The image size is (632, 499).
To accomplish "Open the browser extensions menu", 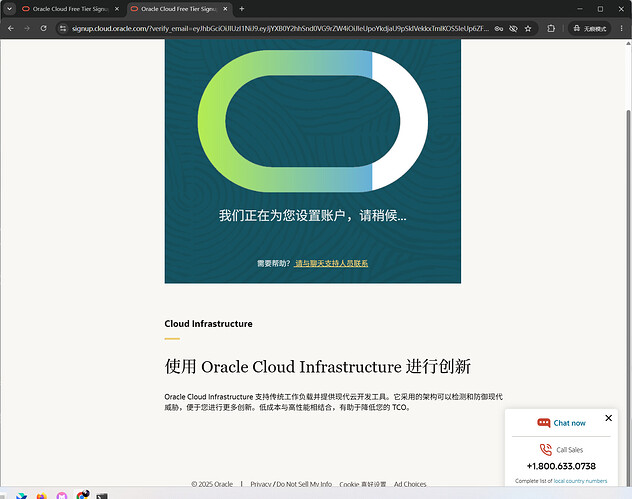I will [551, 28].
